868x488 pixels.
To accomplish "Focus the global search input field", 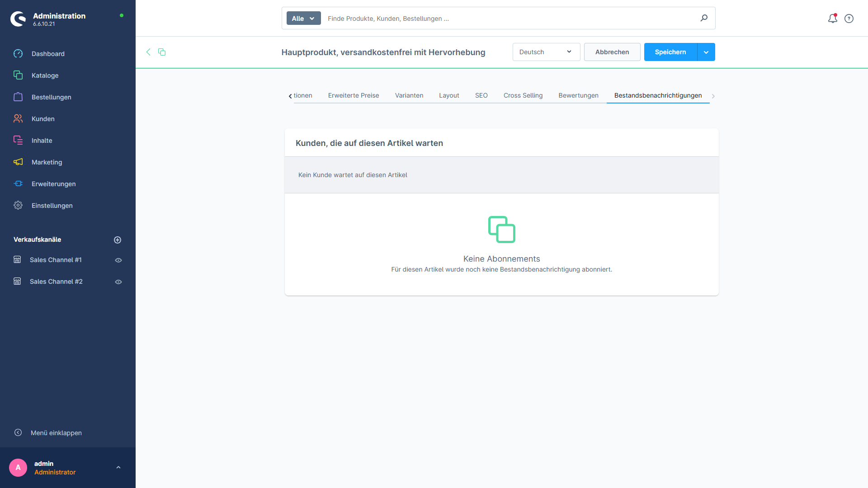I will click(511, 19).
